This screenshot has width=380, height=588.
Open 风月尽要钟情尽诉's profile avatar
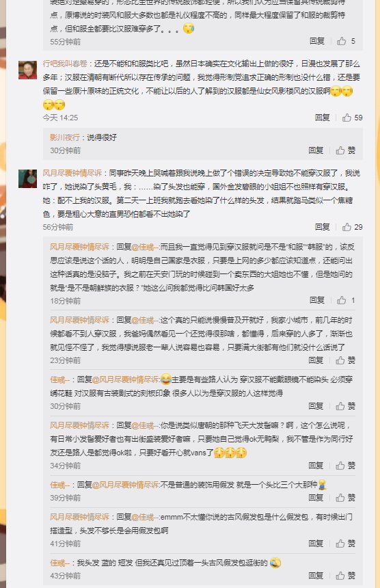pyautogui.click(x=28, y=178)
